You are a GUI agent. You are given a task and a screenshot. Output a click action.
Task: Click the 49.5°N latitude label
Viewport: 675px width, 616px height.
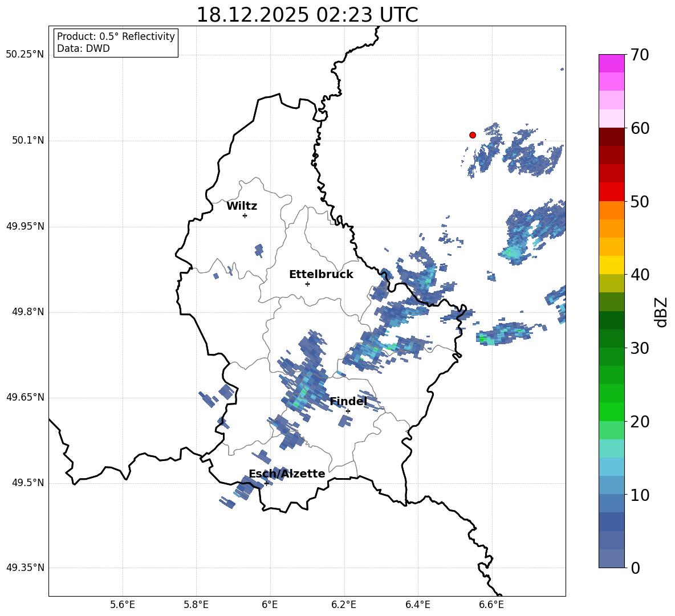[x=28, y=483]
